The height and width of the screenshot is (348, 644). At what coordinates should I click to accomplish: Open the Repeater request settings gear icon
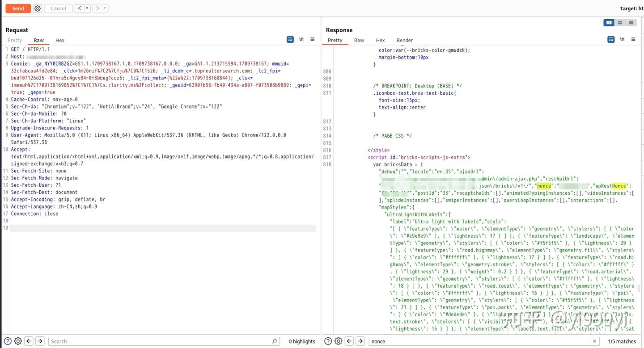pyautogui.click(x=38, y=8)
